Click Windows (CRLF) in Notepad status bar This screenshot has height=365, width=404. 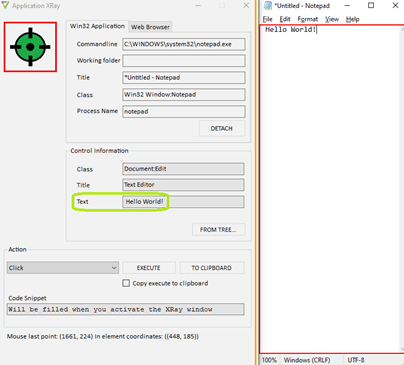307,360
